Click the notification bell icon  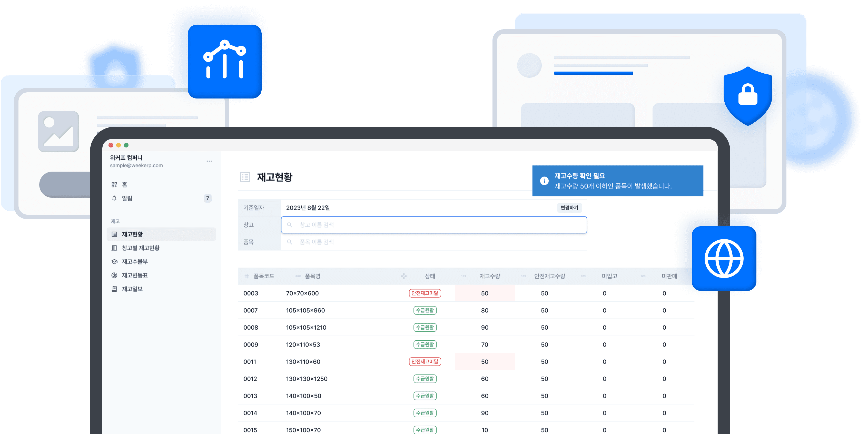[114, 199]
